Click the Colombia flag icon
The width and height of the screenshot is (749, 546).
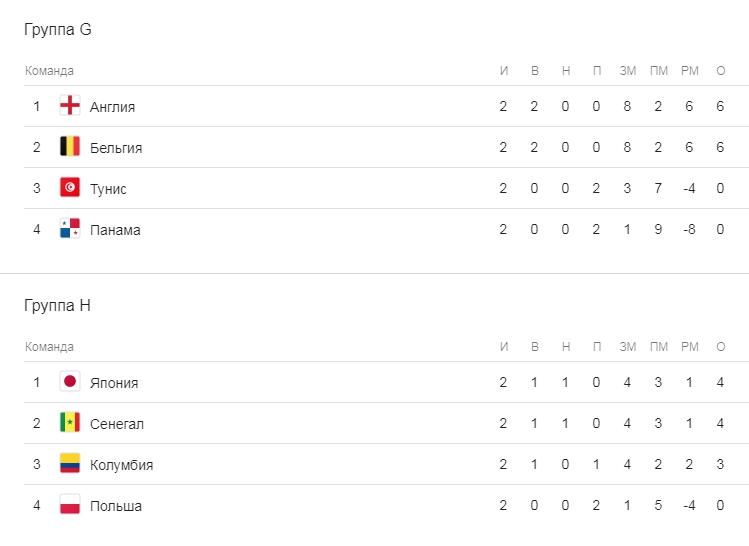pyautogui.click(x=70, y=464)
